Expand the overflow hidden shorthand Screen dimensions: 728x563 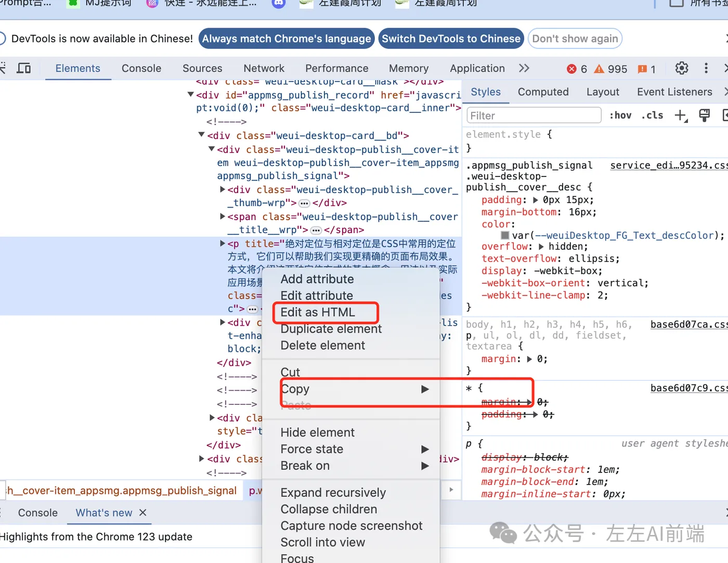tap(541, 247)
